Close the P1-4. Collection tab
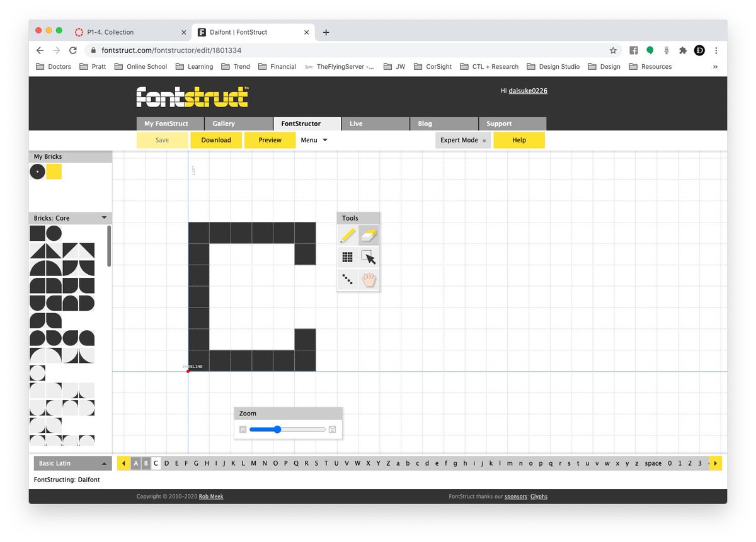 pyautogui.click(x=184, y=32)
